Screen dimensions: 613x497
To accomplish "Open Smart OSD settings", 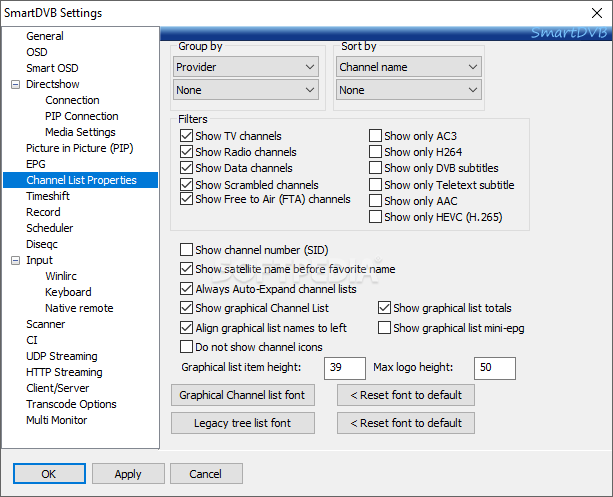I will tap(52, 68).
